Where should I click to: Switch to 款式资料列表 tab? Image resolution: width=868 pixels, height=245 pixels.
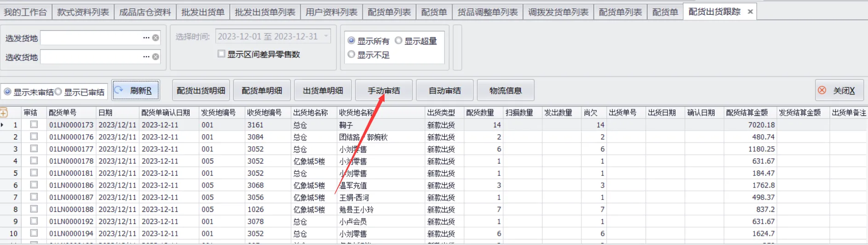tap(83, 12)
